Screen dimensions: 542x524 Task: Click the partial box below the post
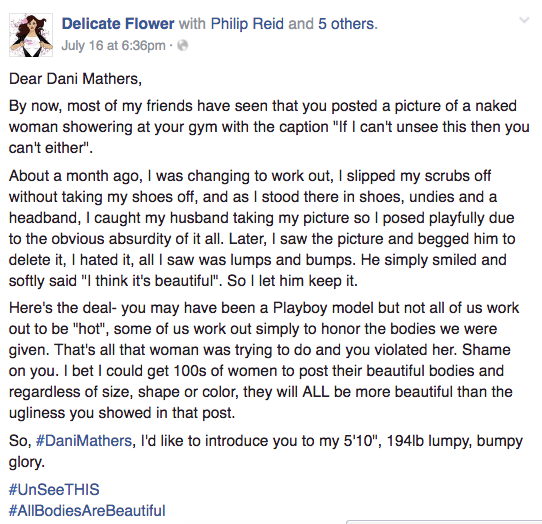pyautogui.click(x=444, y=522)
